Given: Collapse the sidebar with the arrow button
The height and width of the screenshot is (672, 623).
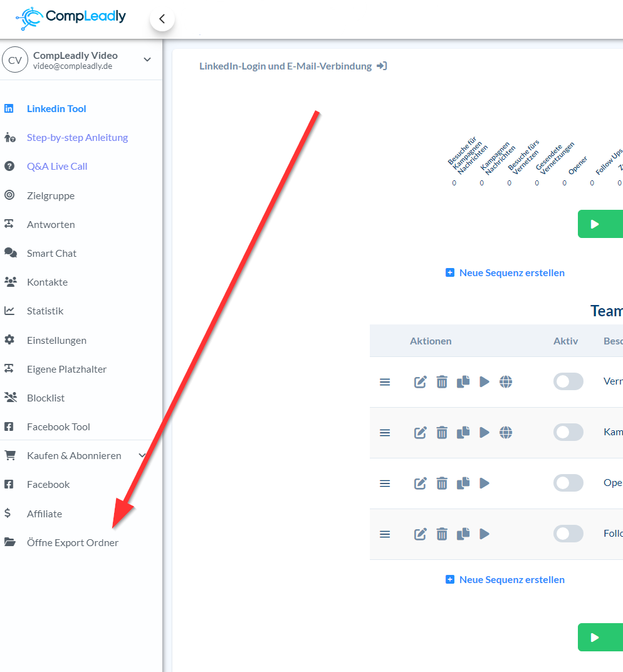Looking at the screenshot, I should (x=162, y=19).
